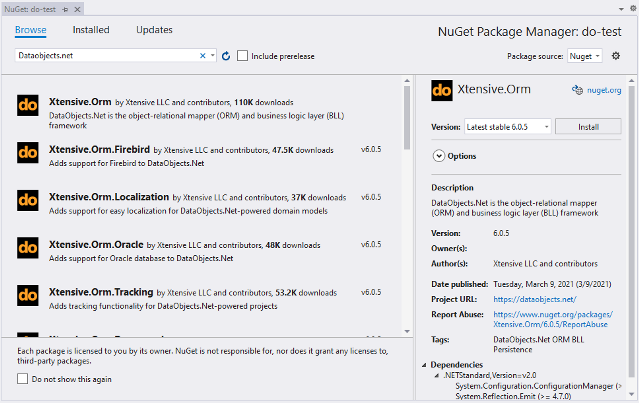Select the Xtensive.Orm package title
Viewport: 639px width, 403px height.
80,102
